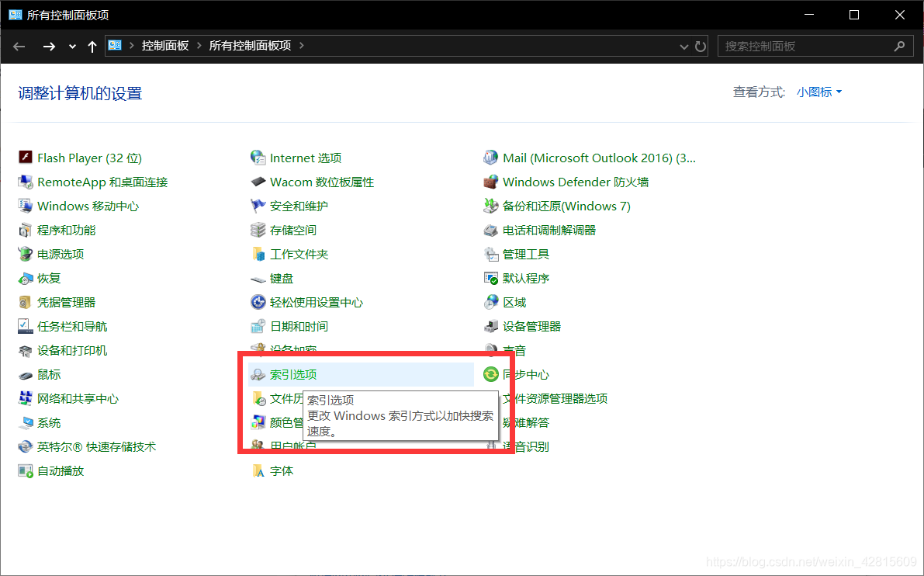Click the 存储空间 drives icon
This screenshot has width=924, height=576.
(x=258, y=230)
